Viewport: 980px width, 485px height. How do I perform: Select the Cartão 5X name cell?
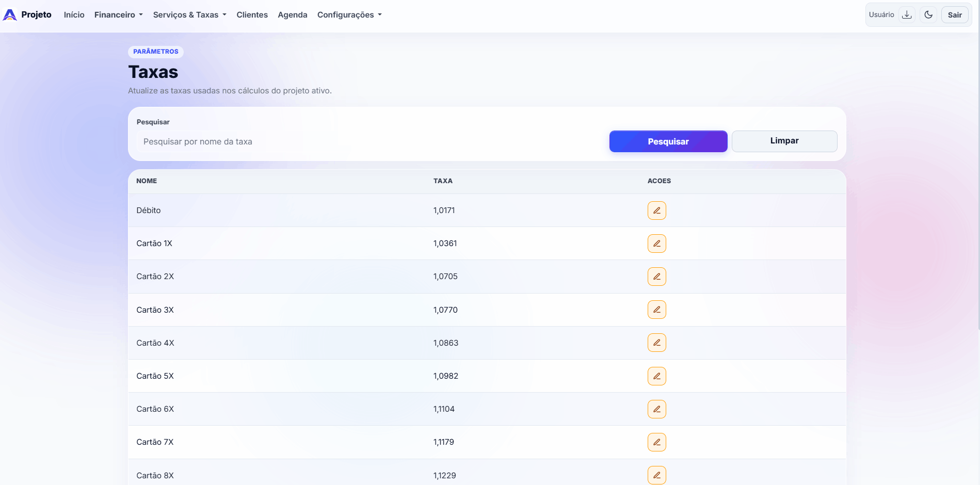tap(155, 376)
